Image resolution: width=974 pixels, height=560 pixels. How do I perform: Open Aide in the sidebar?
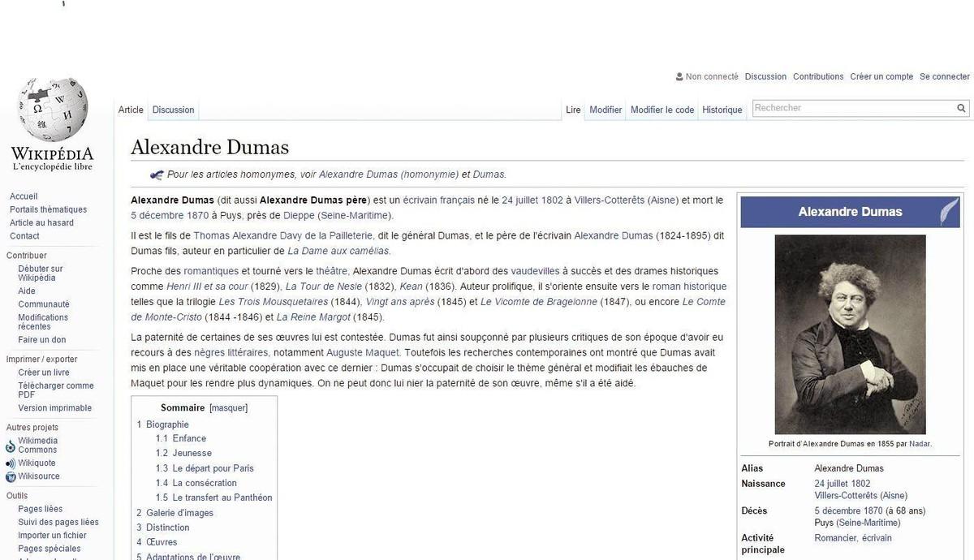coord(27,291)
